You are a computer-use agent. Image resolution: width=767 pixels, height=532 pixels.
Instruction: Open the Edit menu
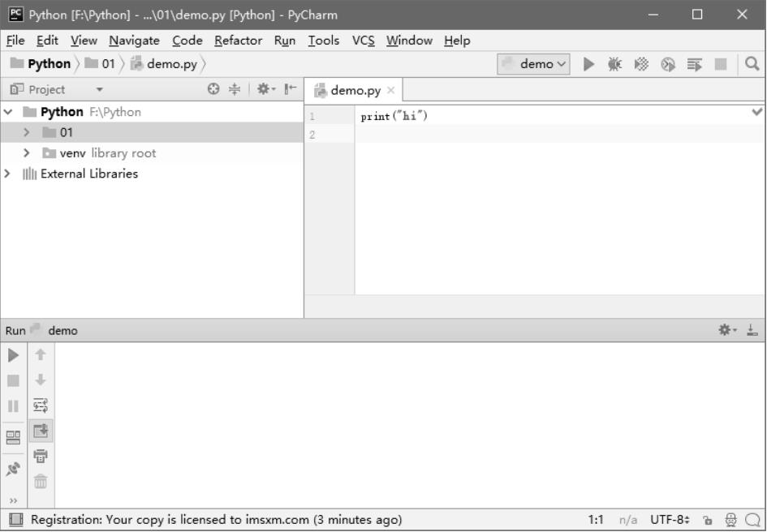[x=47, y=41]
